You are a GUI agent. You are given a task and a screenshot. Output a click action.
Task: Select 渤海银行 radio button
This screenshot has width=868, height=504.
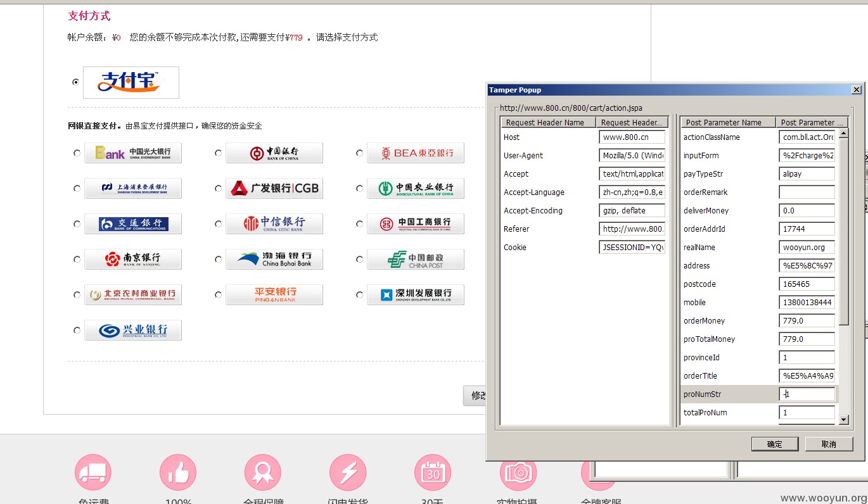(218, 259)
